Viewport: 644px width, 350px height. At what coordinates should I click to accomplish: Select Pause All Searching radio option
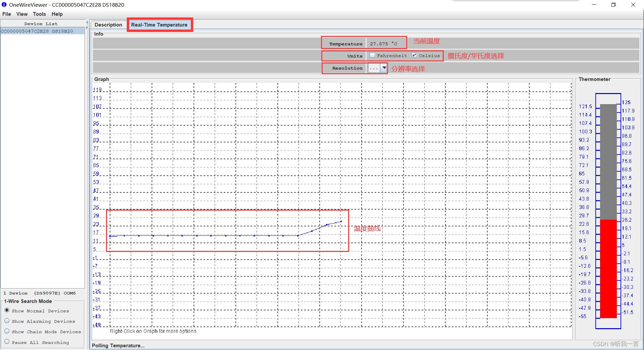tap(7, 342)
